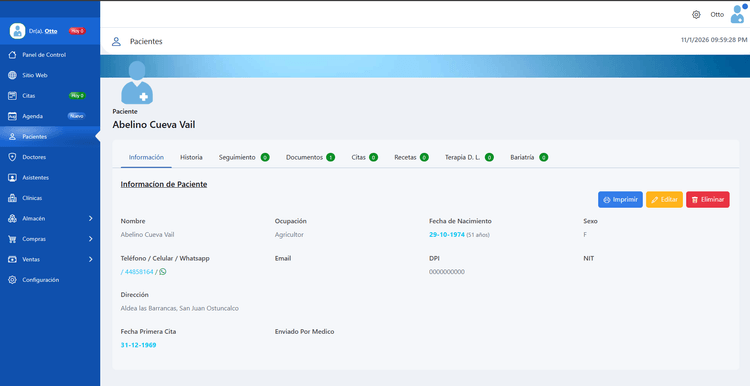Click the Pacientes page title in breadcrumb
The image size is (750, 386).
click(146, 42)
